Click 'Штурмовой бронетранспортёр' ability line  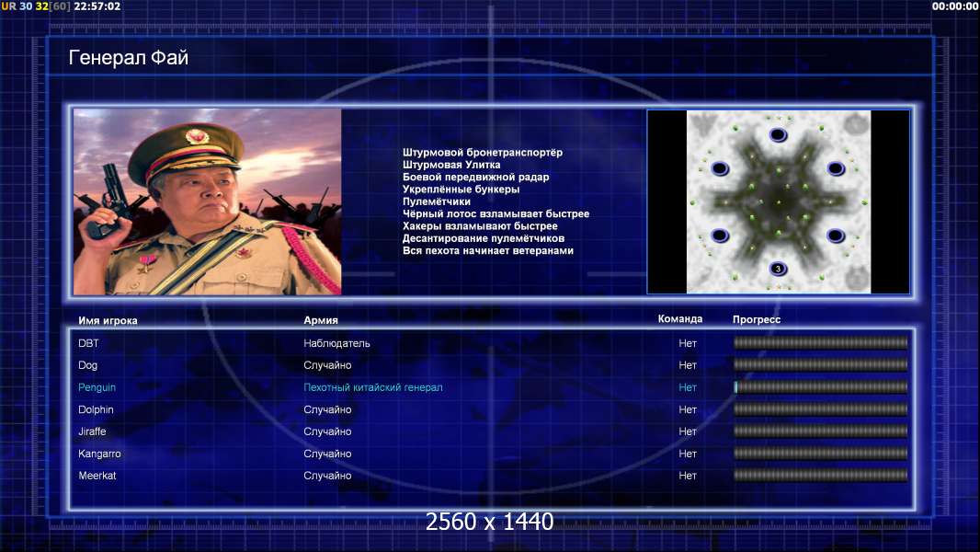coord(483,153)
